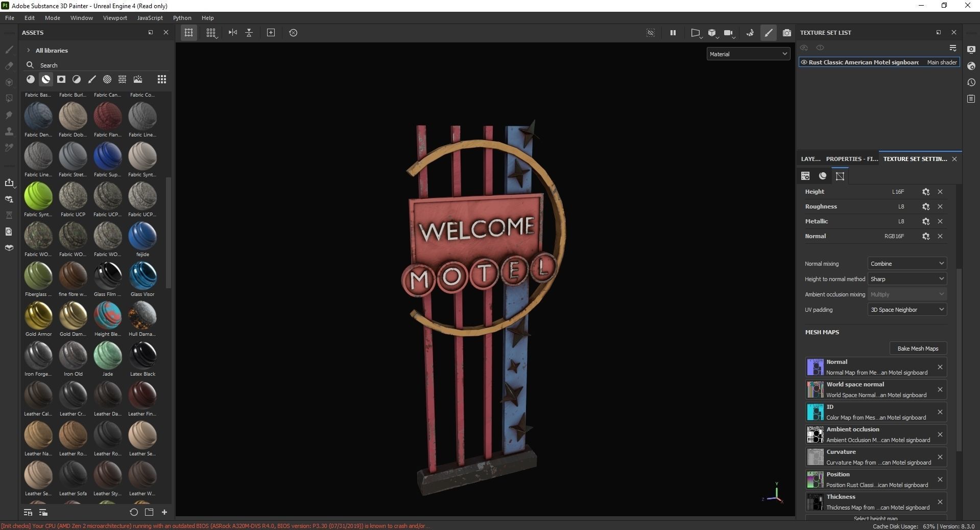Take viewport screenshot with camera icon
This screenshot has height=530, width=980.
[787, 33]
